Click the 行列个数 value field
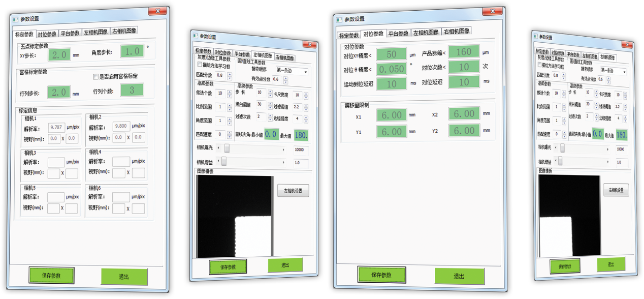The height and width of the screenshot is (299, 644). pos(132,90)
